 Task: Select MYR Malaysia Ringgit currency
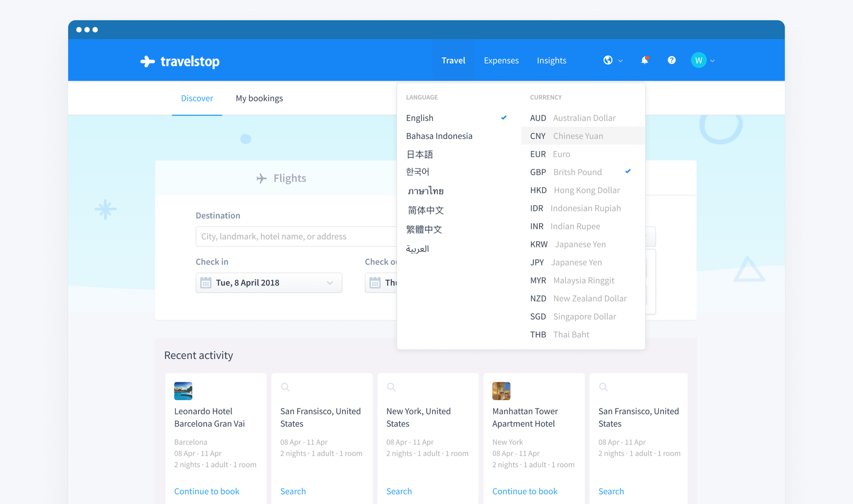583,280
